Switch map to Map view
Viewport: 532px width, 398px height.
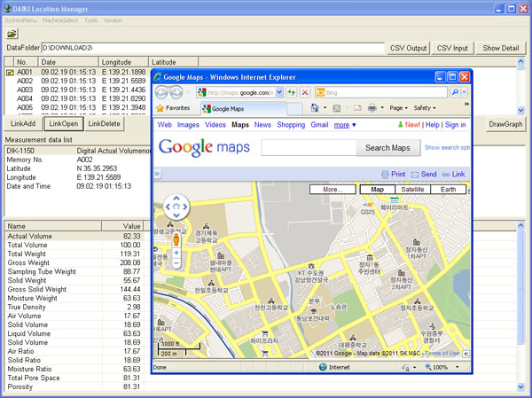[x=378, y=190]
